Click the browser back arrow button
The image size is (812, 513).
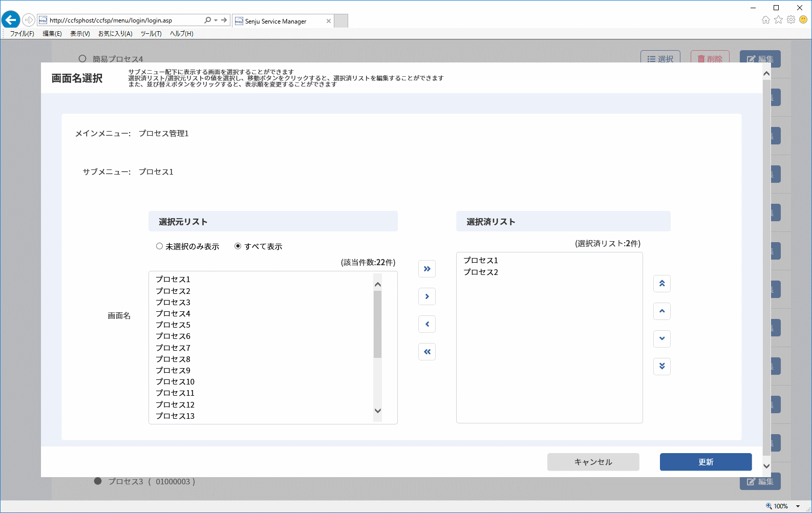[11, 20]
